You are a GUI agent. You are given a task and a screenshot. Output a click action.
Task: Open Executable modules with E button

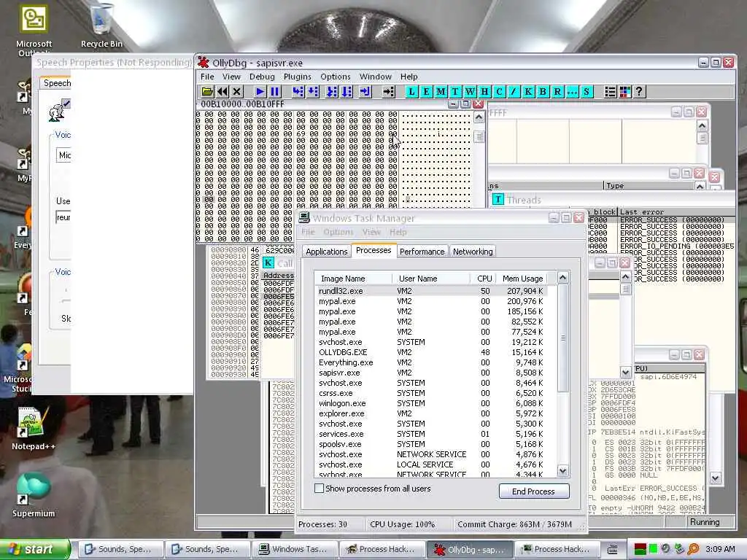(426, 91)
